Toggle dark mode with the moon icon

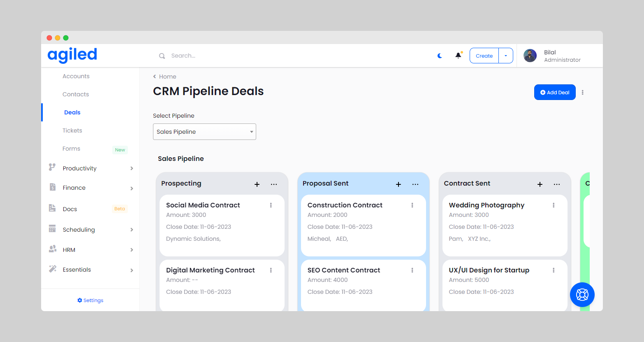pyautogui.click(x=440, y=56)
